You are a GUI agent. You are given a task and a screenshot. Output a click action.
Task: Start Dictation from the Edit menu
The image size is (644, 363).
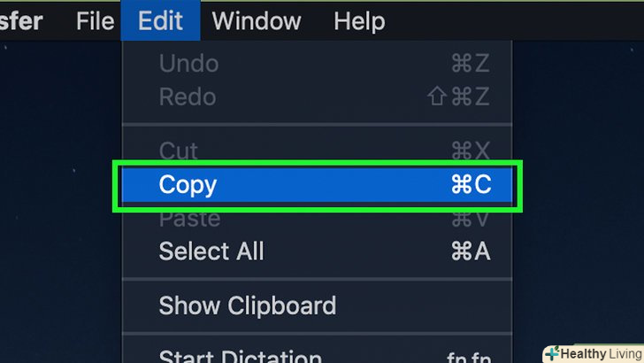click(240, 356)
